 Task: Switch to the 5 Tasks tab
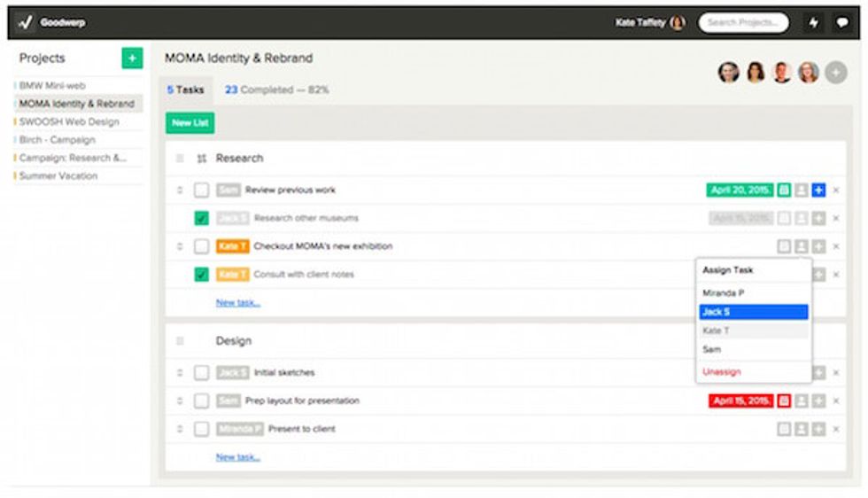(x=185, y=89)
